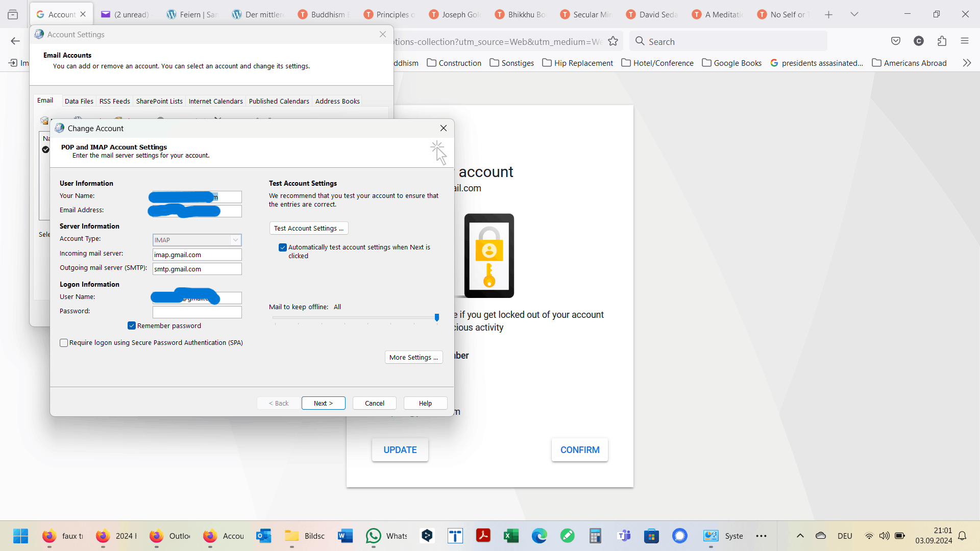Open the Internet Calendars tab
980x551 pixels.
point(215,101)
